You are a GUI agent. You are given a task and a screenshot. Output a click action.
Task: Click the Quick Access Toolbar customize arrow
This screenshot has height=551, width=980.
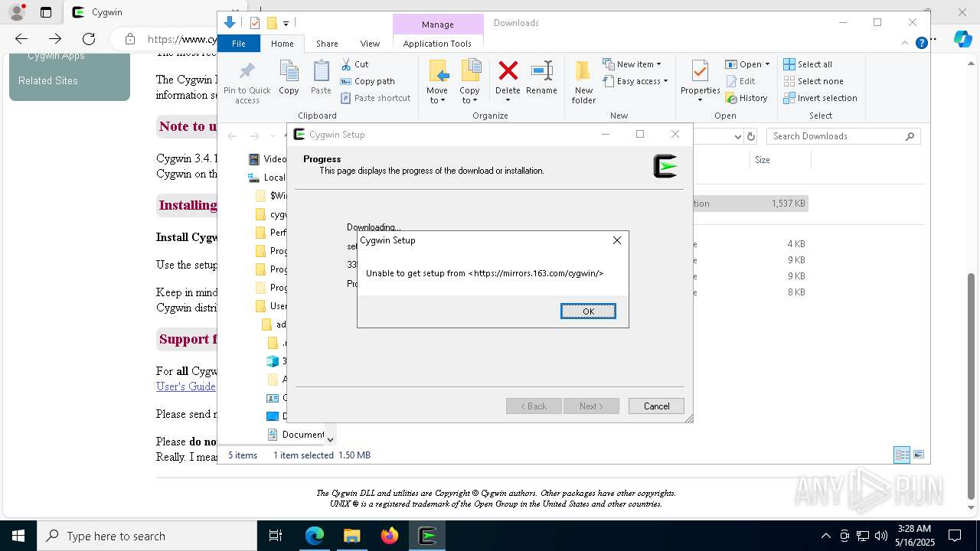tap(286, 24)
